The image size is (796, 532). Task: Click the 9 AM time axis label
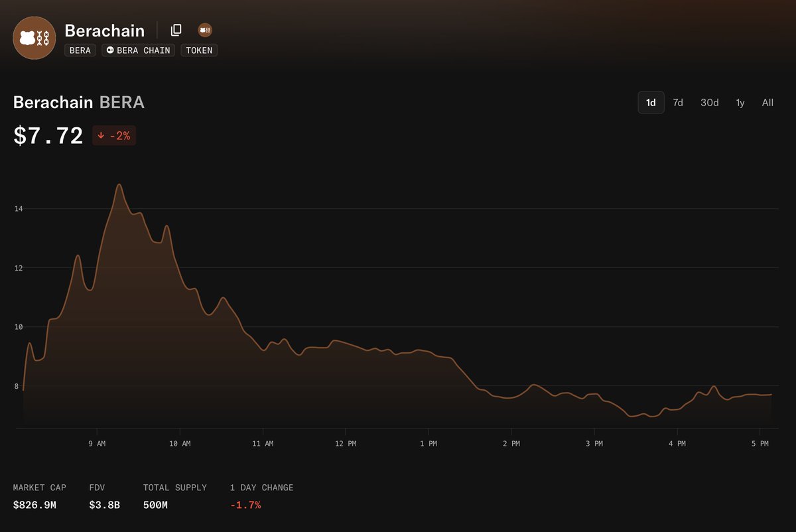click(x=97, y=443)
